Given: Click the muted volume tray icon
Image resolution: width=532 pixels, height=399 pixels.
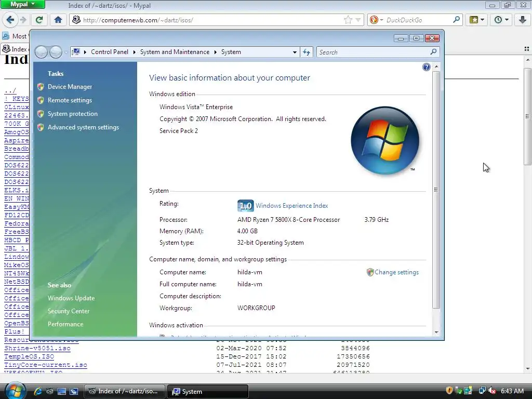Looking at the screenshot, I should pyautogui.click(x=493, y=391).
